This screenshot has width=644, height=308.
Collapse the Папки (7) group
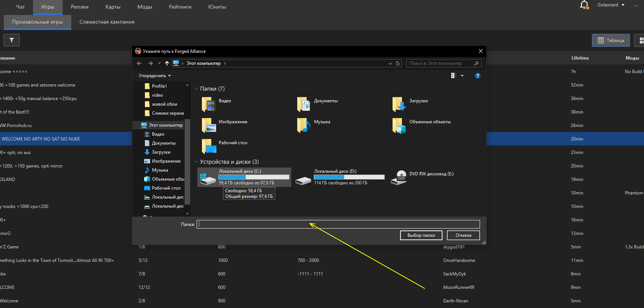pos(196,89)
